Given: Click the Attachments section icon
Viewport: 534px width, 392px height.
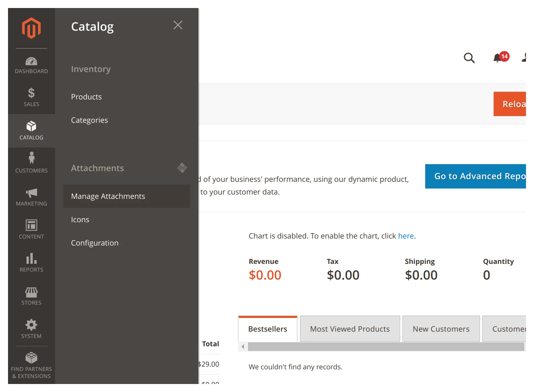Looking at the screenshot, I should point(182,168).
